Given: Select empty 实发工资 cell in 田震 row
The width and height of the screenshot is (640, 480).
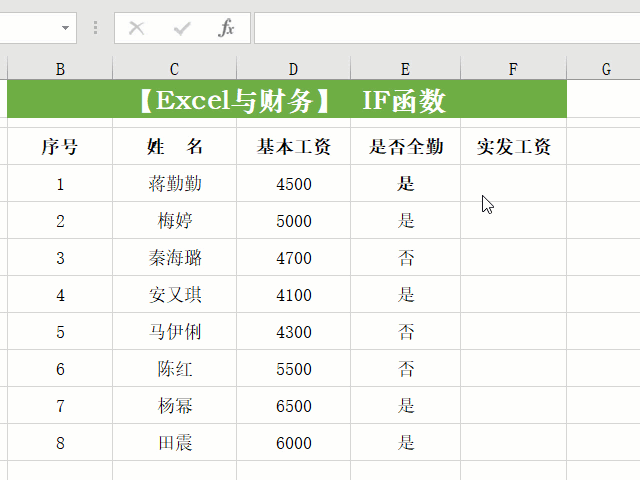Looking at the screenshot, I should click(x=513, y=442).
